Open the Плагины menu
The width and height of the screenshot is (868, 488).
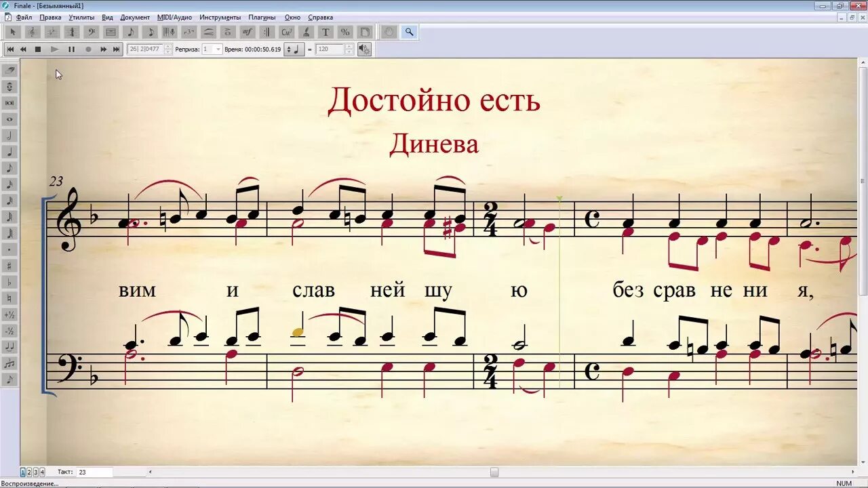click(x=262, y=17)
